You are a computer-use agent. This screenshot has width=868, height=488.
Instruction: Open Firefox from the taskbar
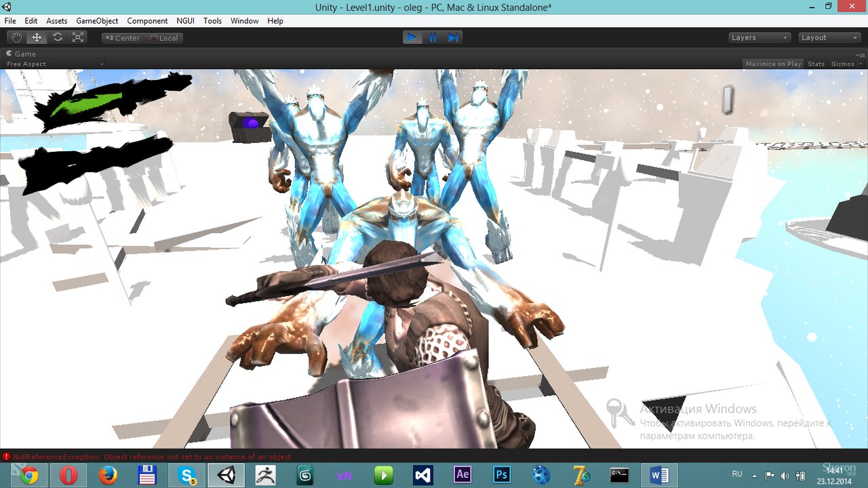(x=108, y=476)
